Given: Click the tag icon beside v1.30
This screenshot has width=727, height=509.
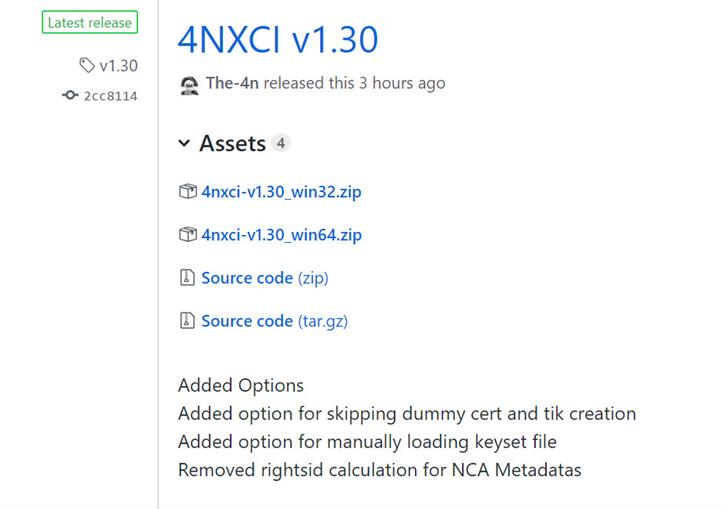Looking at the screenshot, I should [x=87, y=66].
